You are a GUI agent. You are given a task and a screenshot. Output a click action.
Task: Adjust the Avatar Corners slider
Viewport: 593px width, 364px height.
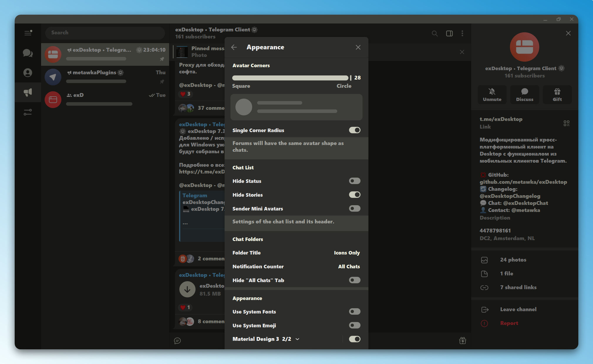click(292, 78)
